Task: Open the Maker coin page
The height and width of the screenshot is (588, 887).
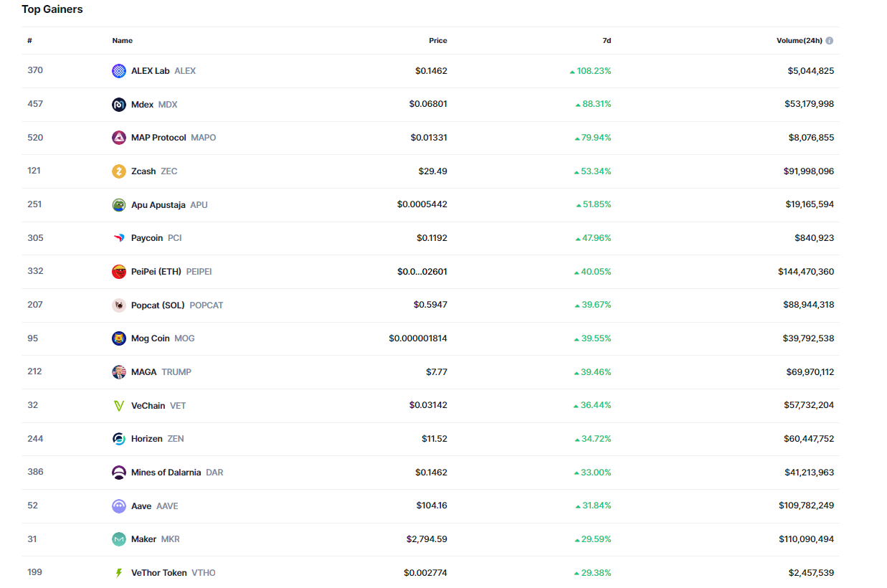Action: point(143,539)
